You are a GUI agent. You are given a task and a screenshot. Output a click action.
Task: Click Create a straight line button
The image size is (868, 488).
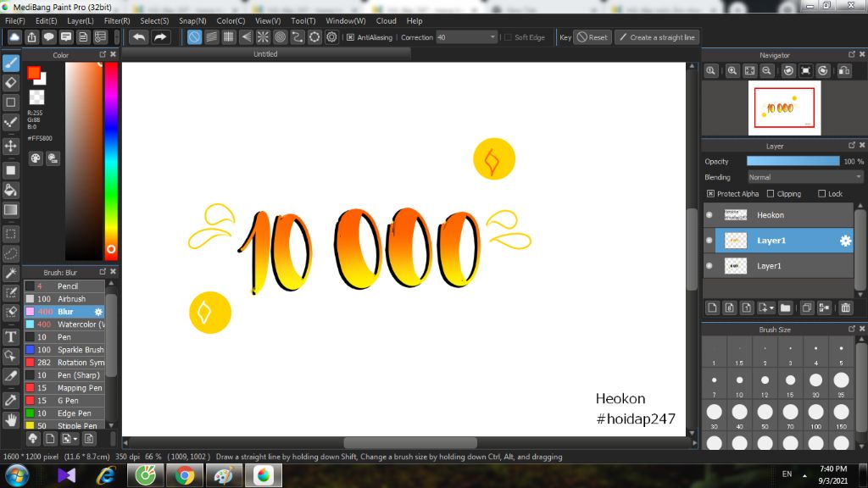point(657,37)
